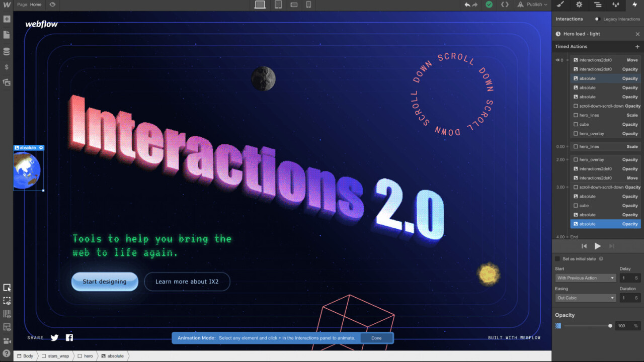Toggle the select element cursor tool
Image resolution: width=644 pixels, height=362 pixels.
(7, 288)
